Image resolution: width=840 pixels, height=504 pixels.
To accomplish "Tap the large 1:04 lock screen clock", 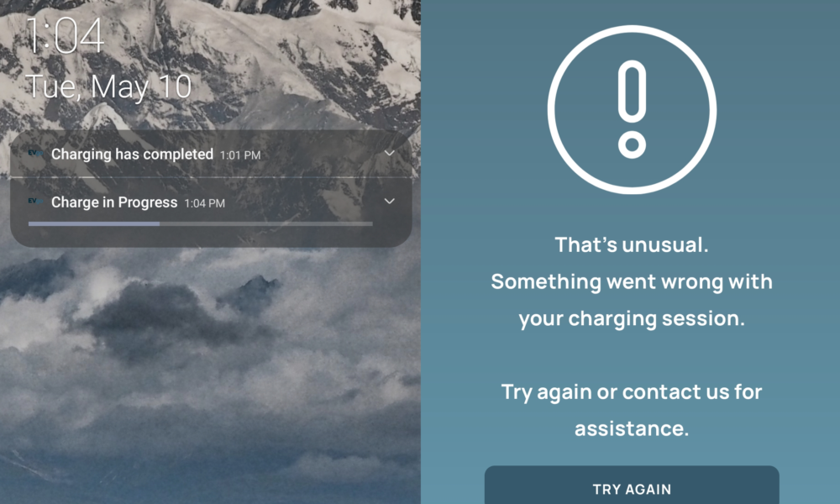I will coord(65,35).
